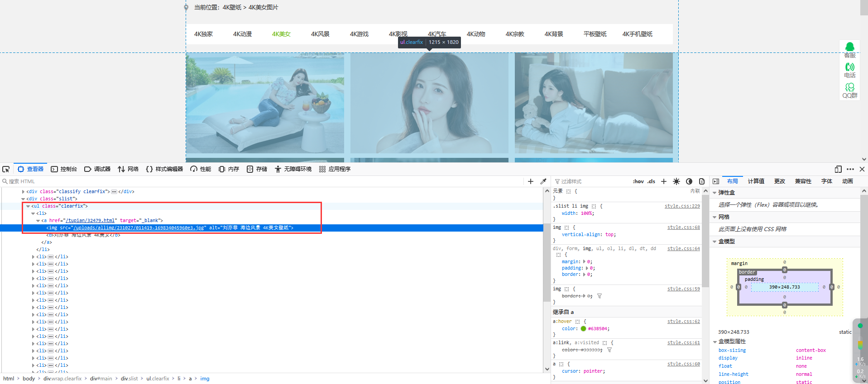Select the ul.clearfix breadcrumb item
Viewport: 868px width, 384px height.
click(158, 379)
